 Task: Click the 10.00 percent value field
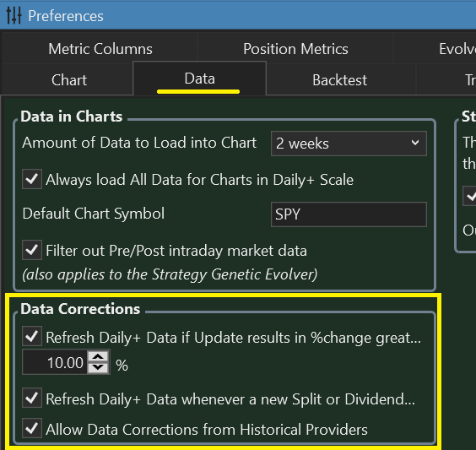55,362
